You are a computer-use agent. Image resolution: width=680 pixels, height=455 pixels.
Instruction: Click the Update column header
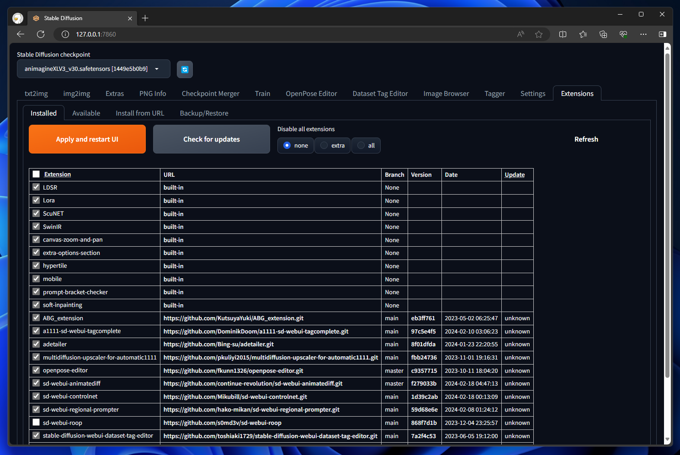pyautogui.click(x=514, y=175)
